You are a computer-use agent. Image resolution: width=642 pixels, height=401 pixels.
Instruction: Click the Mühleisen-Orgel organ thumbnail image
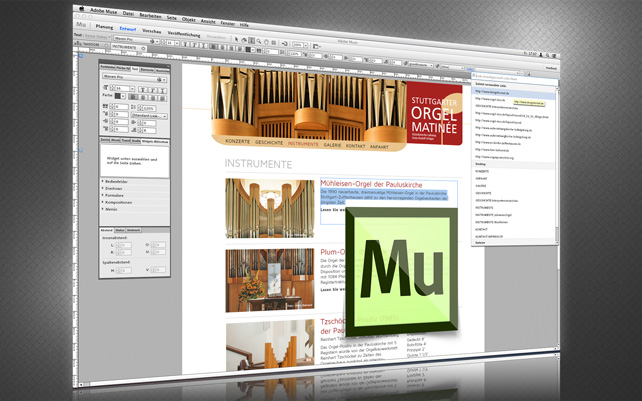270,208
